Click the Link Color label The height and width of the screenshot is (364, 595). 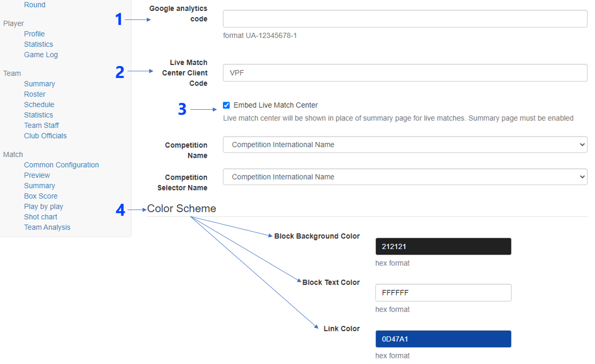342,328
